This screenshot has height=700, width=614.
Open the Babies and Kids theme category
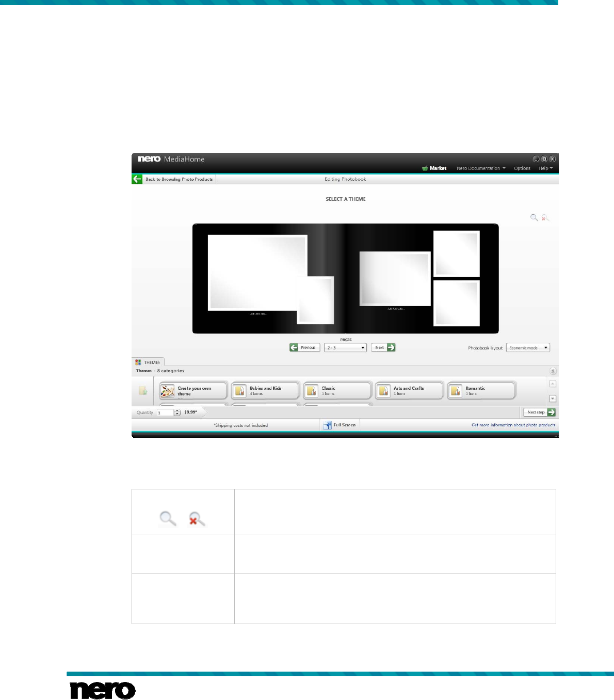265,391
